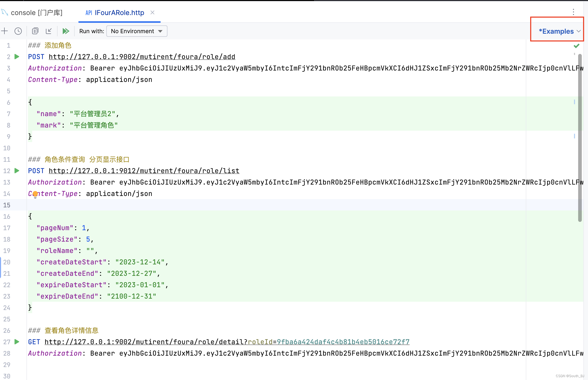Select the IFourARole.http tab

(119, 12)
